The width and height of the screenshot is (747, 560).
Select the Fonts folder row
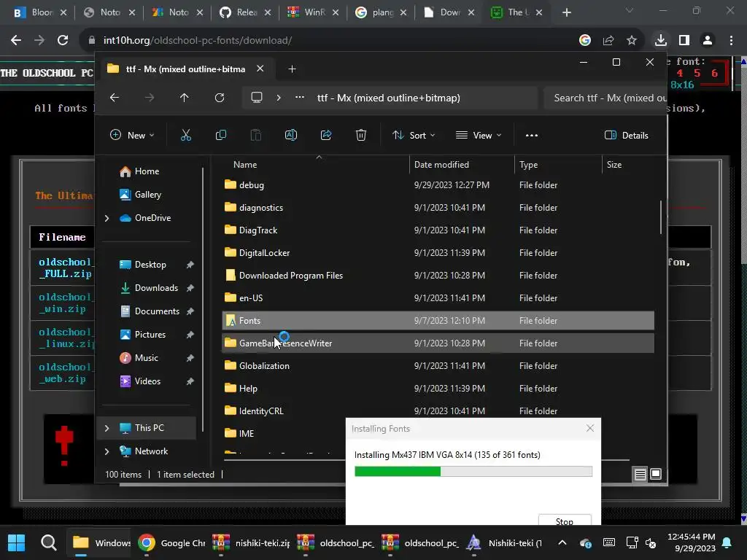[438, 321]
